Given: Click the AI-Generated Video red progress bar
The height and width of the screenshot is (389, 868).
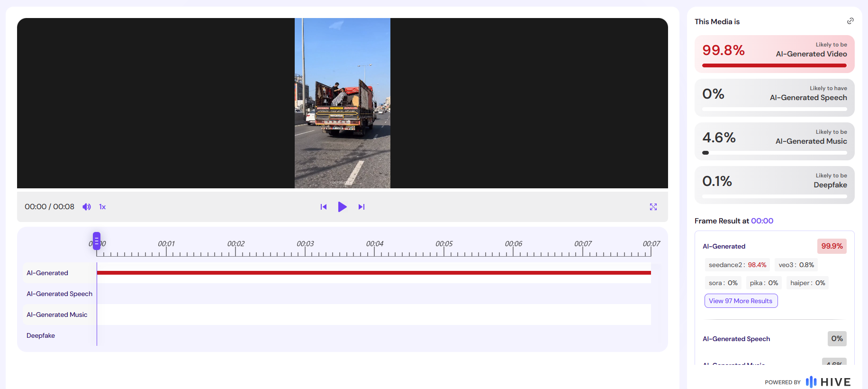Looking at the screenshot, I should pos(775,65).
